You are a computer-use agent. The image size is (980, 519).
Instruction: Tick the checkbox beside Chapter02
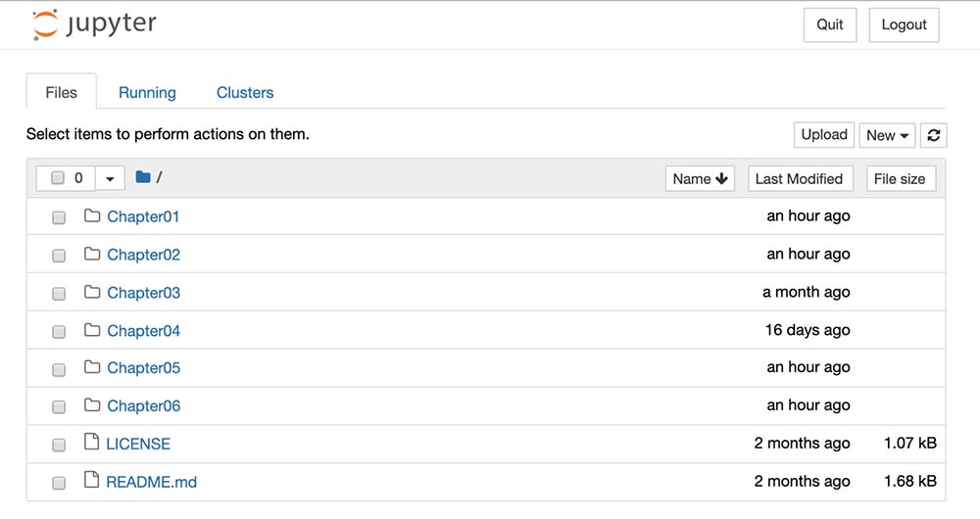(59, 256)
